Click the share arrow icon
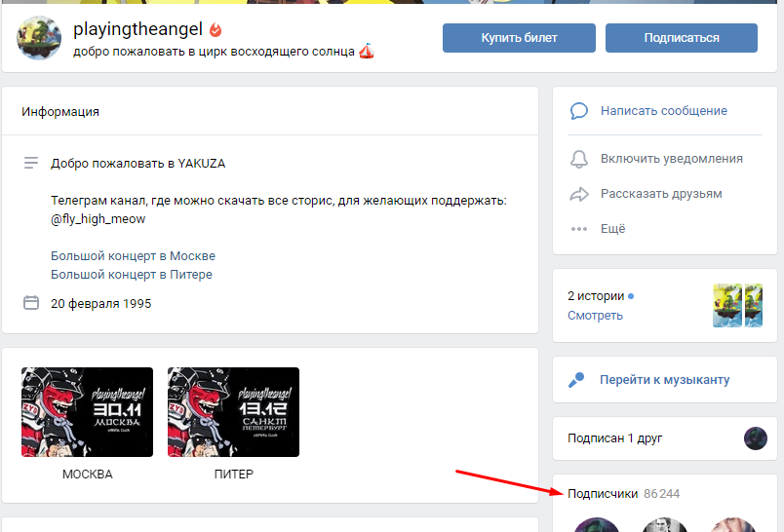 pyautogui.click(x=579, y=194)
